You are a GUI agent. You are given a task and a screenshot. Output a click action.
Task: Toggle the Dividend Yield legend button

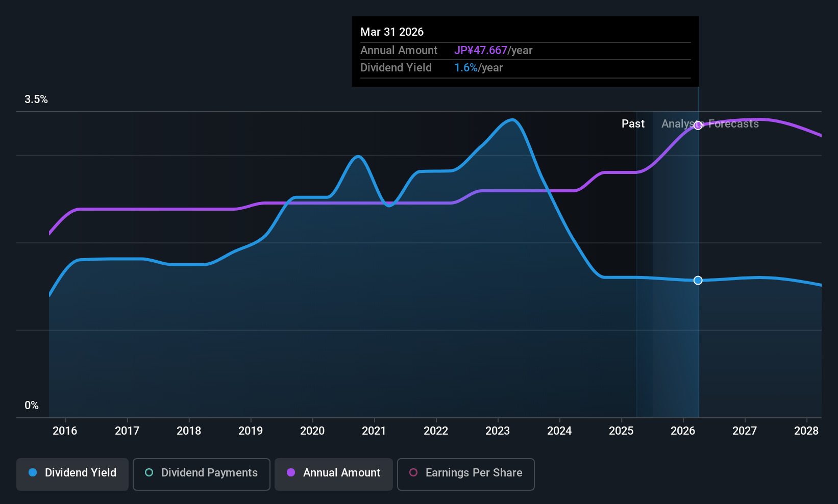[72, 474]
